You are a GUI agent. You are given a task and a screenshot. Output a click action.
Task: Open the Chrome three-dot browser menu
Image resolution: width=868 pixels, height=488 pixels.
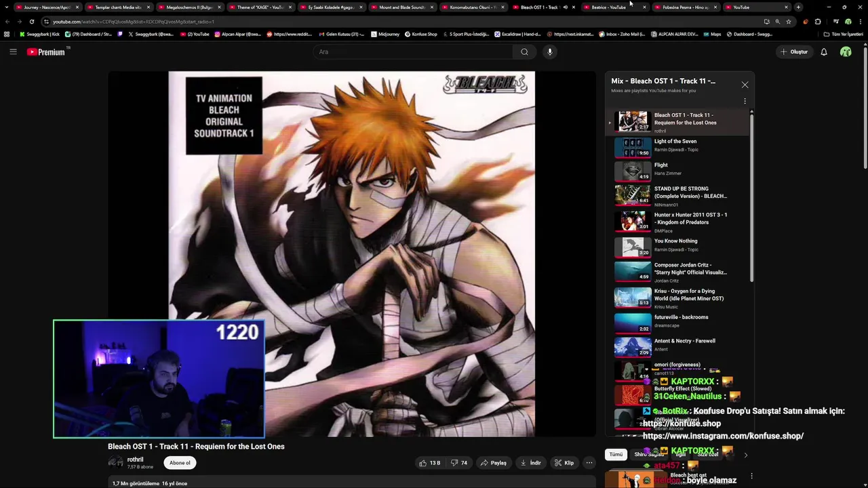[861, 22]
